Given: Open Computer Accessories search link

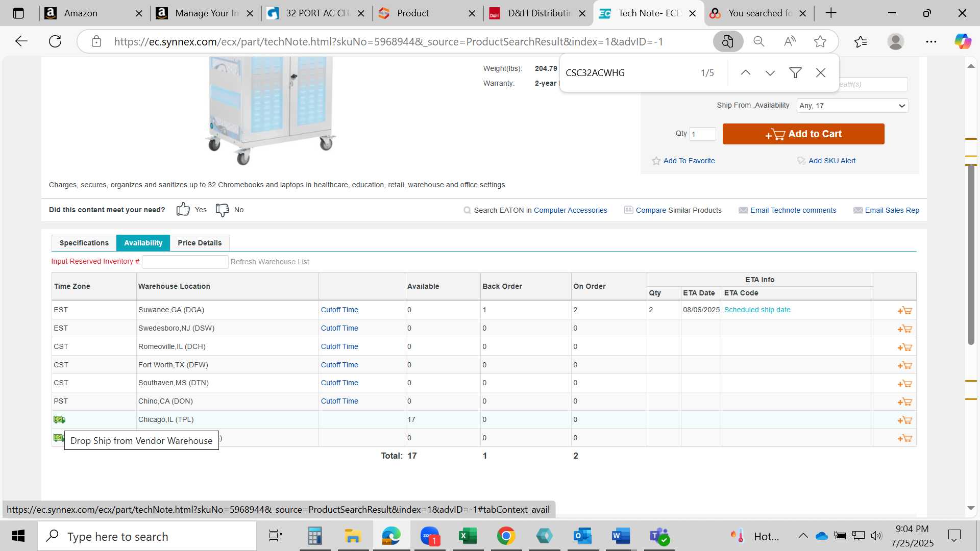Looking at the screenshot, I should coord(570,210).
